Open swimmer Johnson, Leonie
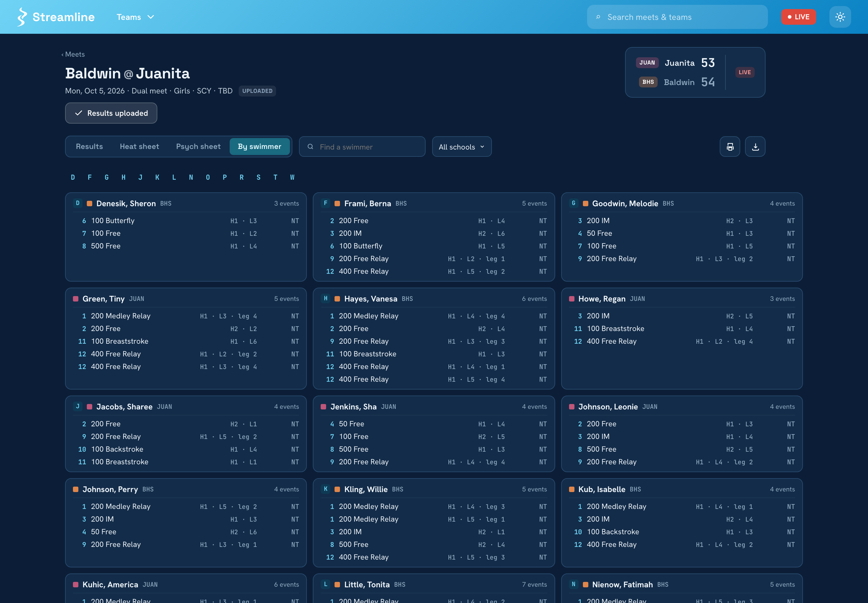The height and width of the screenshot is (603, 868). pyautogui.click(x=608, y=407)
